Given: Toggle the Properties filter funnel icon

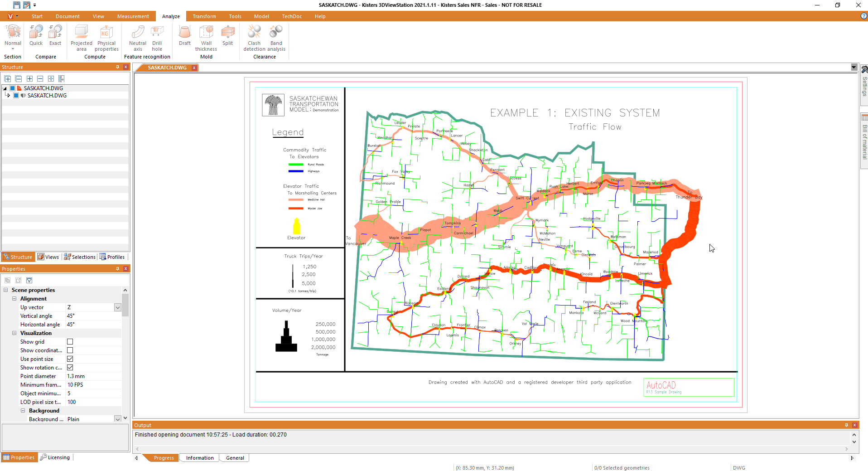Looking at the screenshot, I should coord(29,280).
